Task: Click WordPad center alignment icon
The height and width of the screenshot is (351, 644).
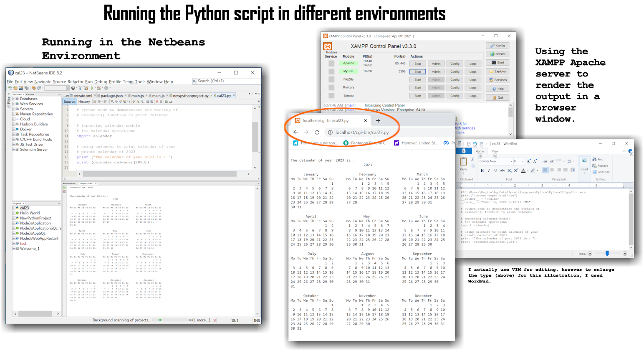Action: (x=552, y=170)
